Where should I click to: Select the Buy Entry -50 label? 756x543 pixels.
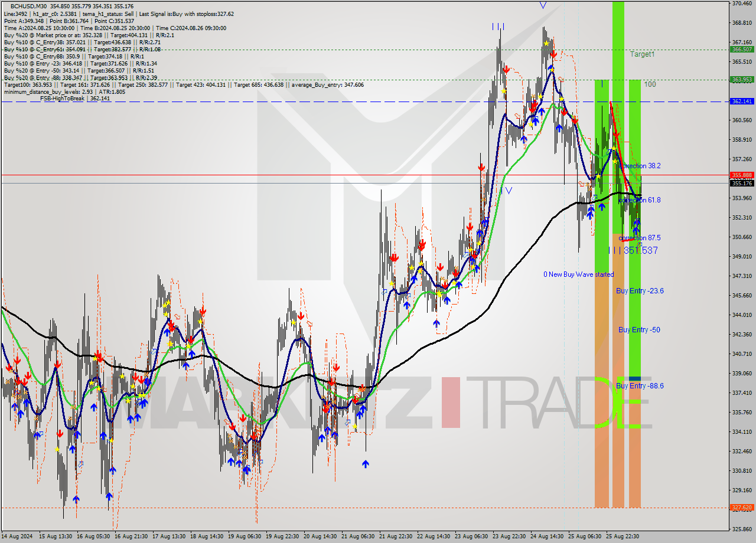click(x=639, y=330)
